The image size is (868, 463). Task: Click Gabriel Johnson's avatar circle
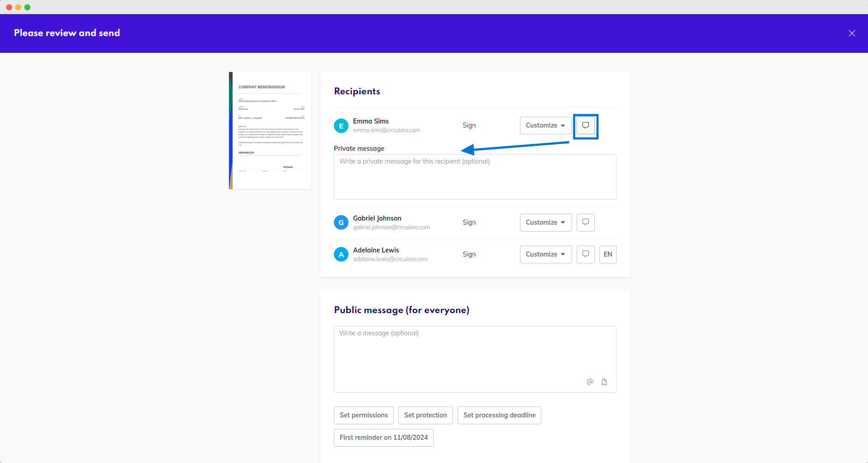click(341, 222)
